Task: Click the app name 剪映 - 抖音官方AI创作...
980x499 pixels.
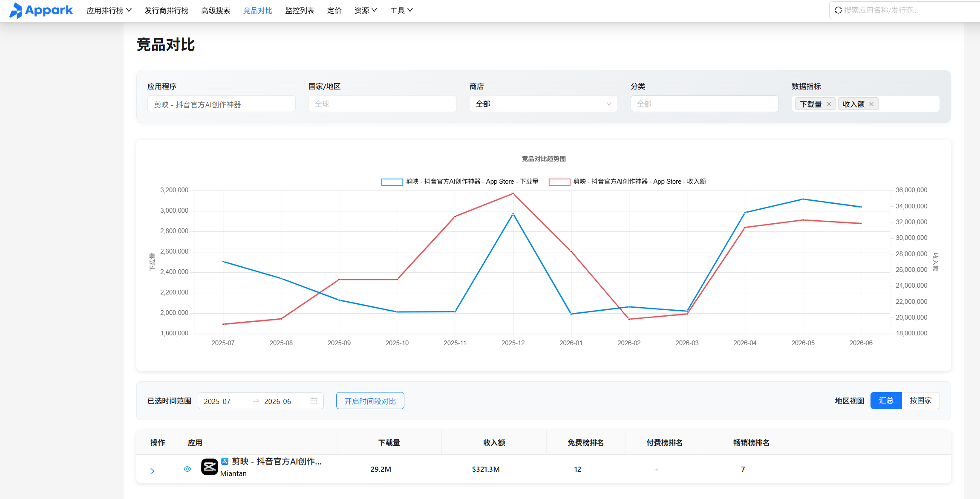Action: pyautogui.click(x=277, y=462)
